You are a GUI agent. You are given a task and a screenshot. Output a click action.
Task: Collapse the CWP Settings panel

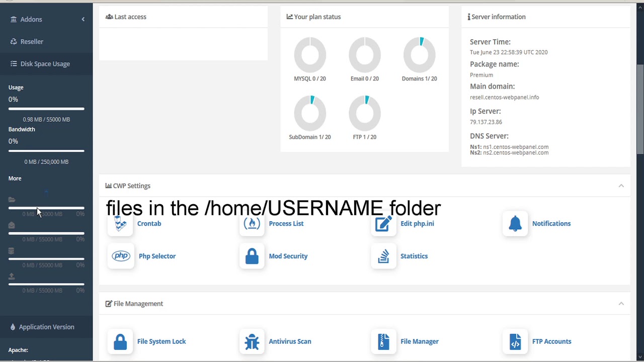621,186
